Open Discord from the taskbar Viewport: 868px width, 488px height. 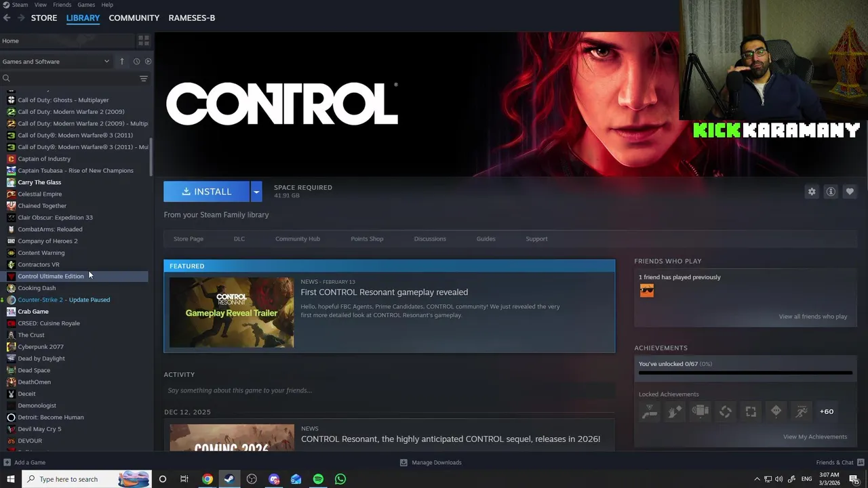pyautogui.click(x=274, y=479)
